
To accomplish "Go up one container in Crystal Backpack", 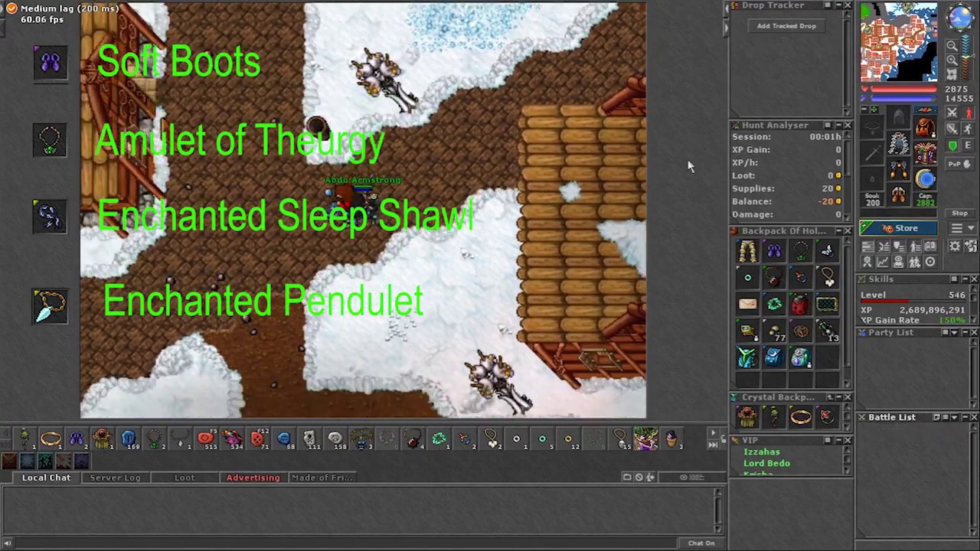I will point(830,397).
